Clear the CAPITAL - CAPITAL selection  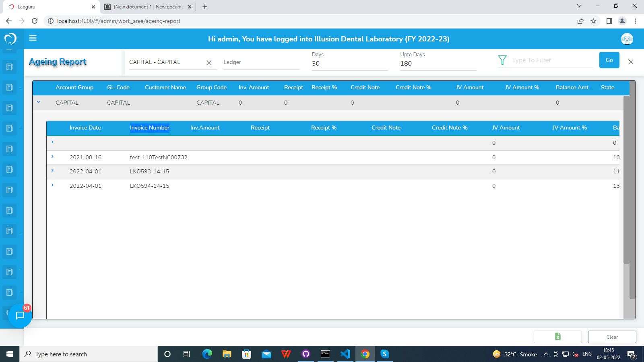click(209, 63)
